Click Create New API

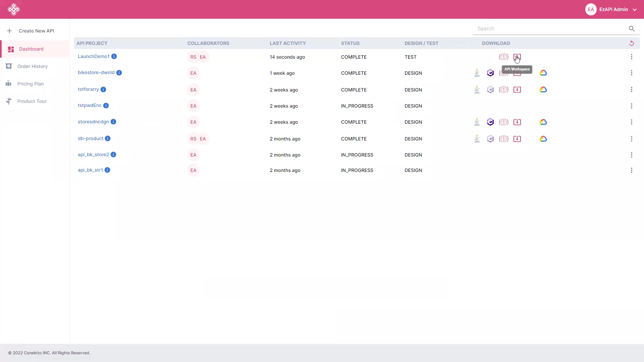[x=36, y=31]
